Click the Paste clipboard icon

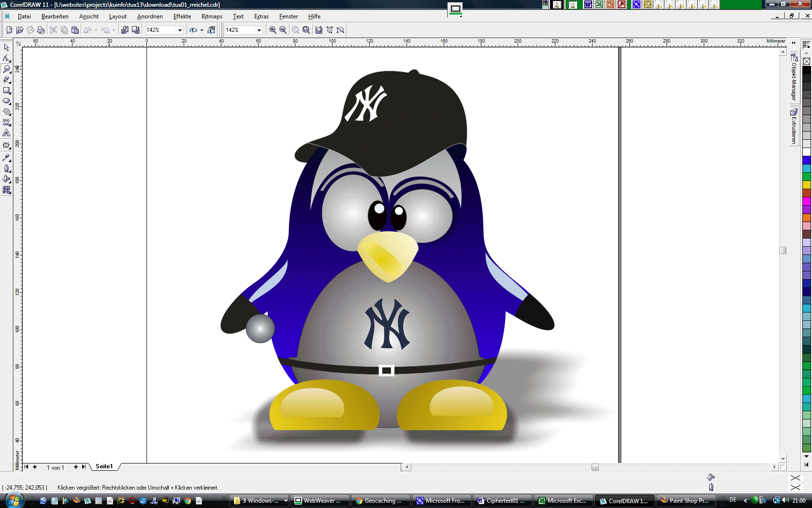coord(75,30)
